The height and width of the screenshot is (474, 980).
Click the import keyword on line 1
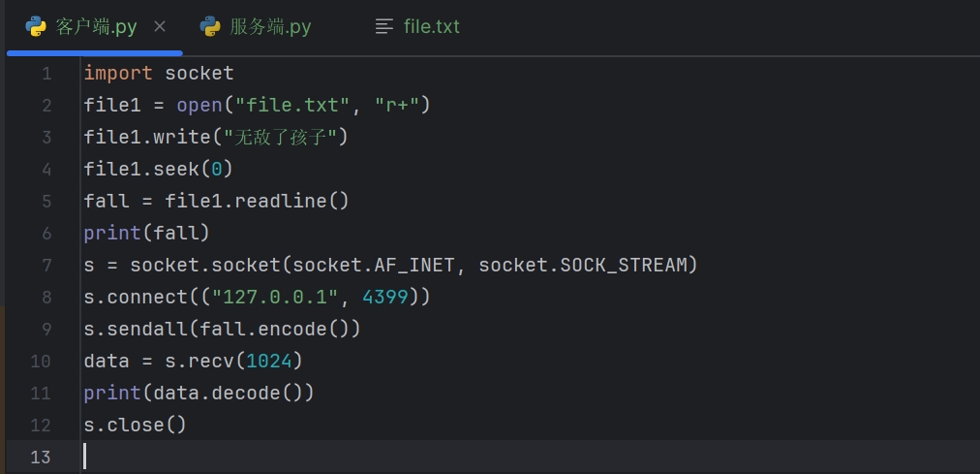118,74
